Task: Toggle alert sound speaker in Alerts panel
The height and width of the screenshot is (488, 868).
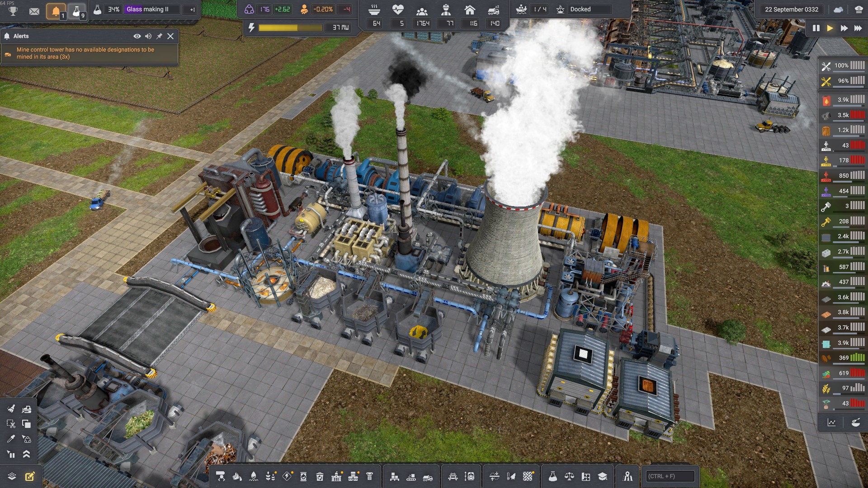Action: (x=148, y=36)
